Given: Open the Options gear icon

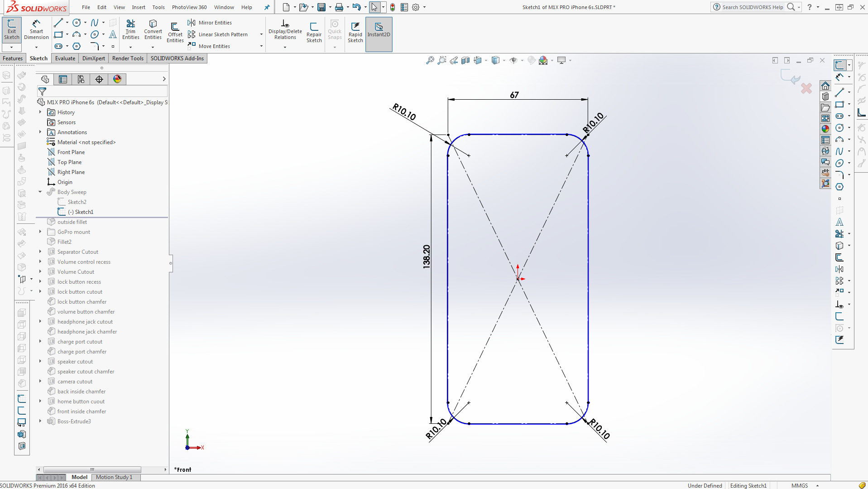Looking at the screenshot, I should (416, 7).
